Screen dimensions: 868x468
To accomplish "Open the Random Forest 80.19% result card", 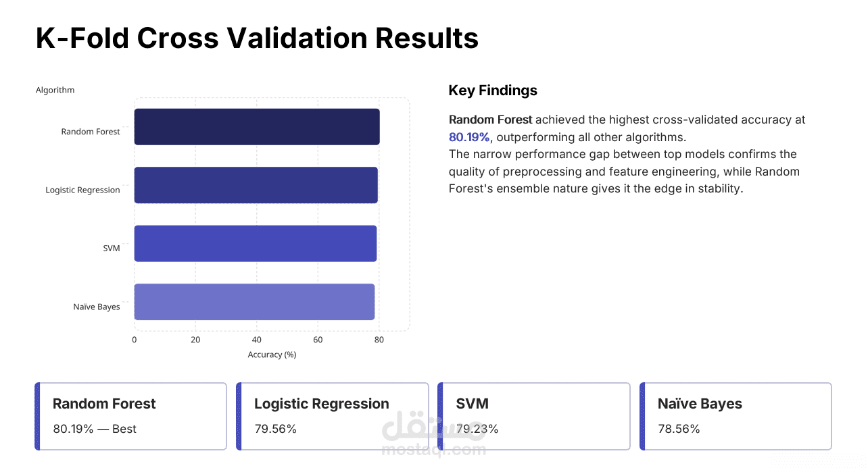I will click(x=130, y=416).
